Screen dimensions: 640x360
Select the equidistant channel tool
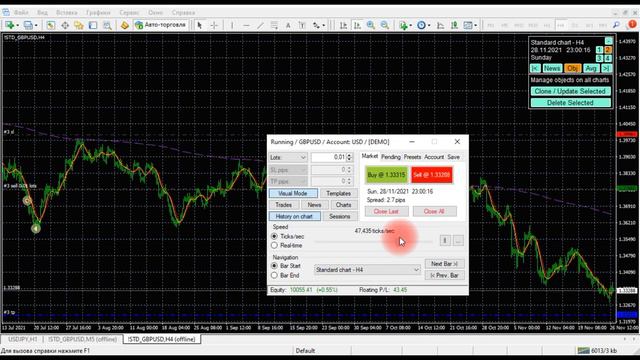[274, 25]
